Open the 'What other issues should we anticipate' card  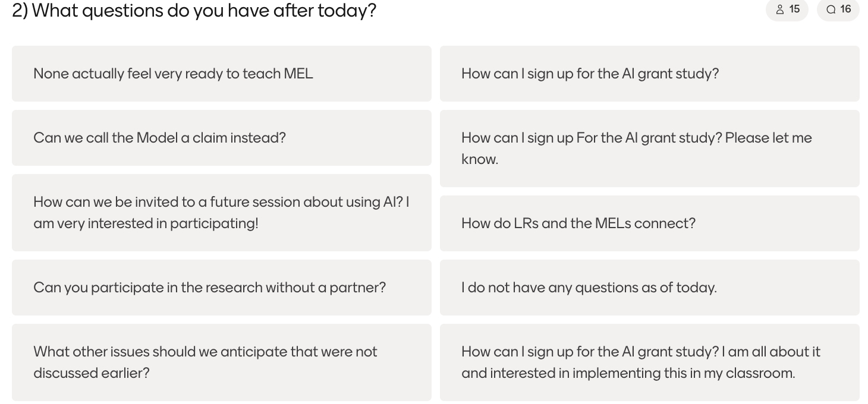click(222, 362)
